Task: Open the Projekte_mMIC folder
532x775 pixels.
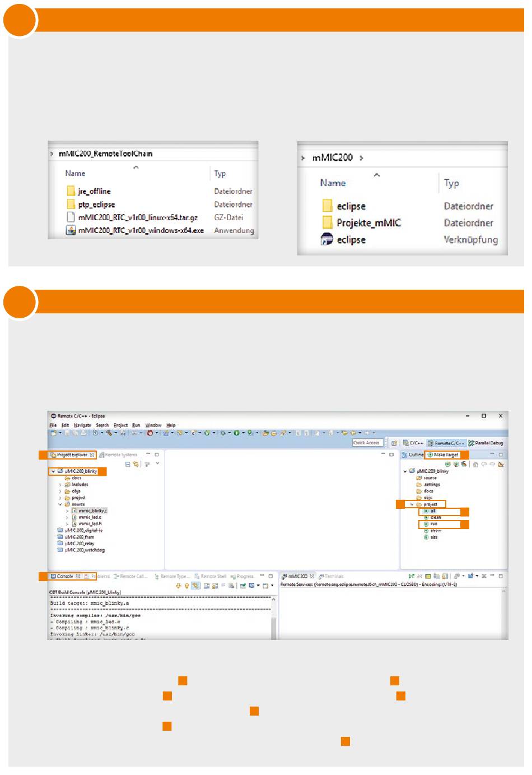Action: pyautogui.click(x=362, y=223)
